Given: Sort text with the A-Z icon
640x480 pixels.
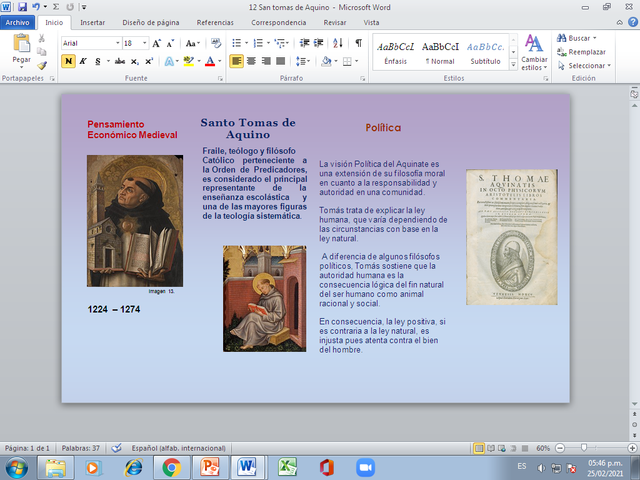Looking at the screenshot, I should tap(338, 43).
